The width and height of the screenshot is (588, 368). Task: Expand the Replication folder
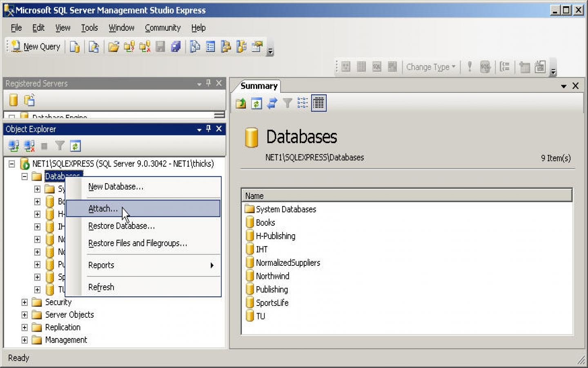pos(24,328)
